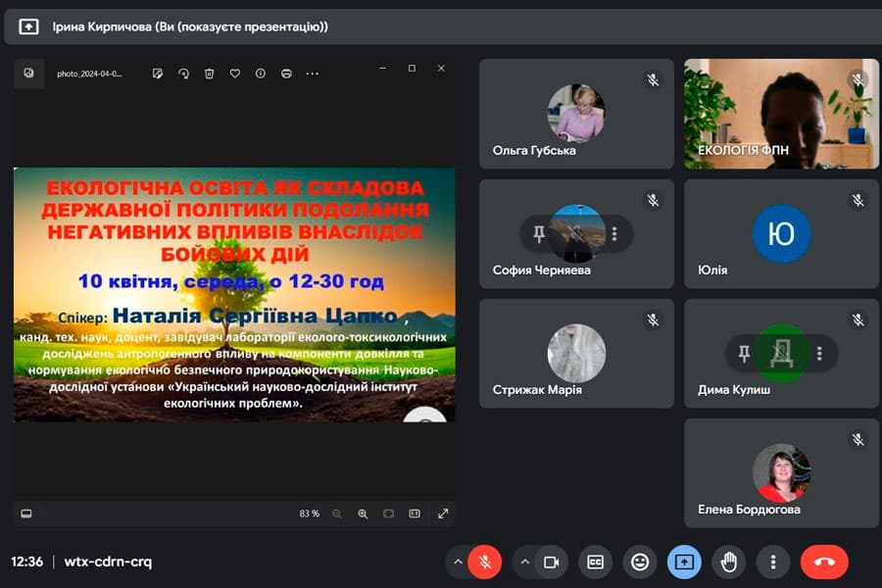
Task: Rotate the photo using the rotate icon
Action: [183, 73]
